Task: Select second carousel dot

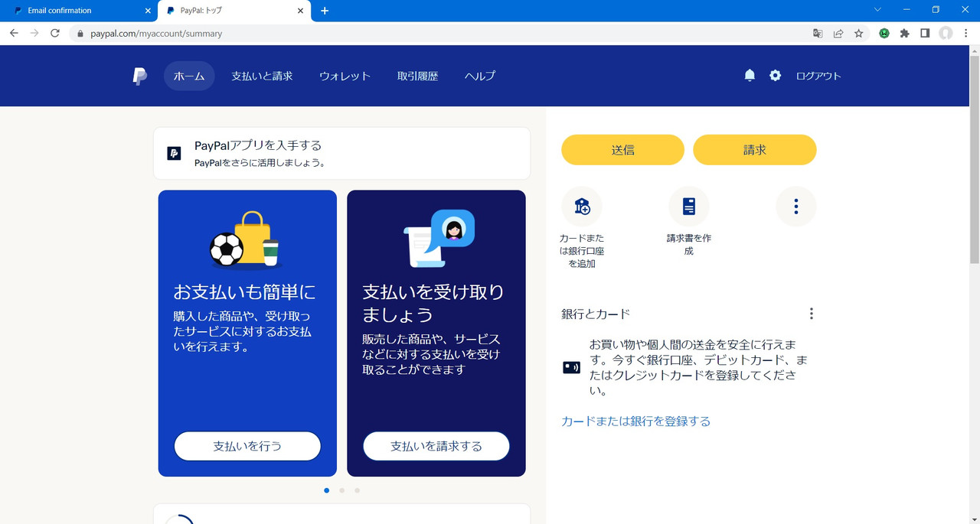Action: [341, 490]
